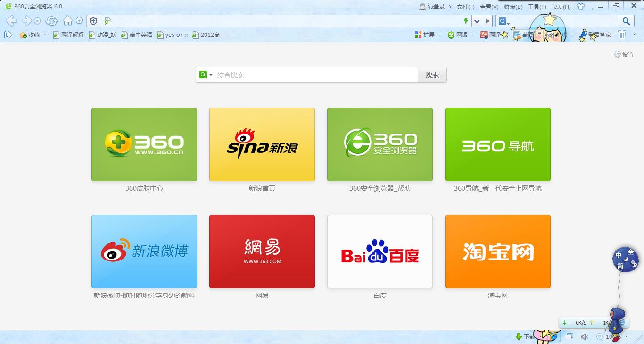Open the 新浪微博 weibo tile
This screenshot has height=344, width=644.
tap(144, 252)
